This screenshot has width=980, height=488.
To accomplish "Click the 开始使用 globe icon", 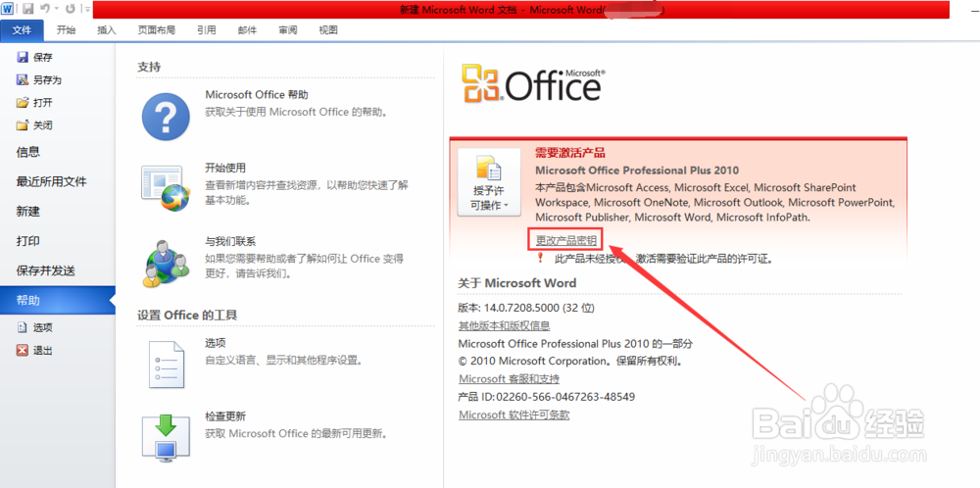I will coord(166,189).
